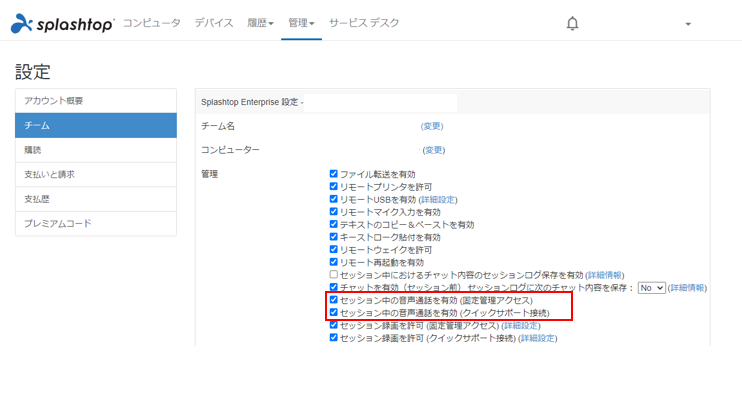
Task: Open 詳細設定 for 録画 (クイックサポート接続)
Action: coord(538,338)
